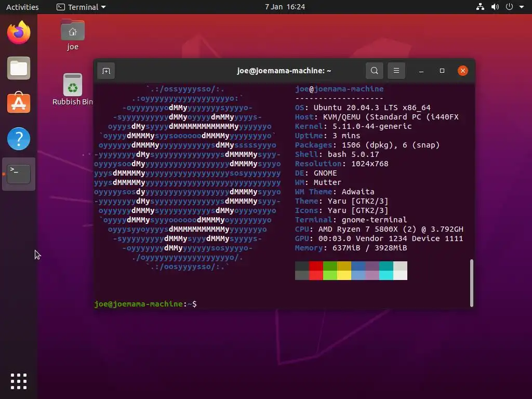Show Applications grid at dock bottom
The width and height of the screenshot is (532, 399).
click(x=19, y=381)
